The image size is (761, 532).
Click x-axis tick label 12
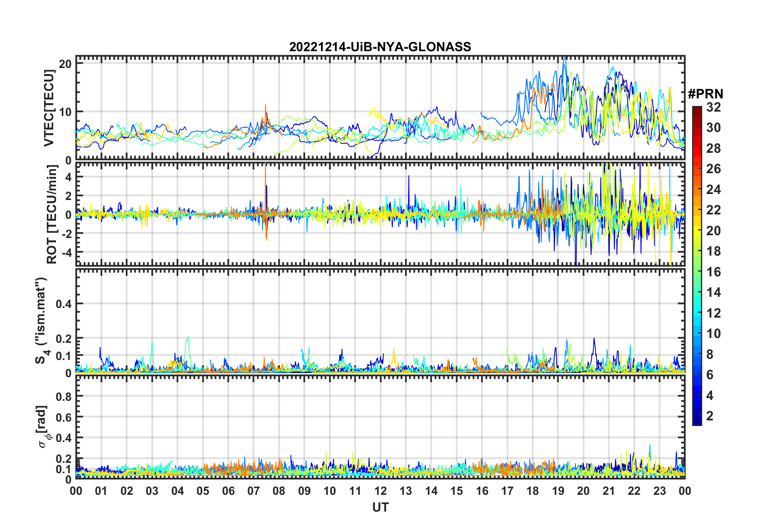(x=380, y=491)
